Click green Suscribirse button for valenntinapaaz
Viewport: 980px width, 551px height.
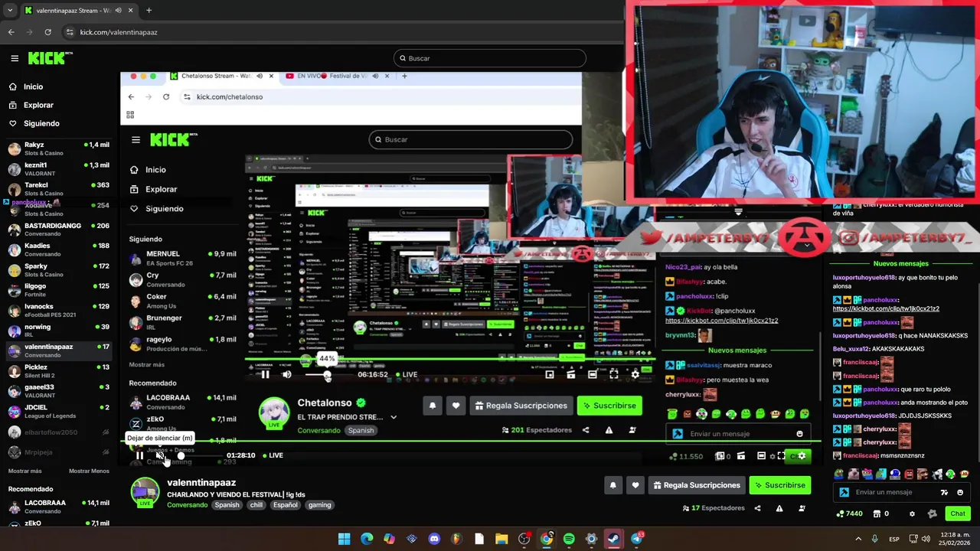click(x=779, y=485)
